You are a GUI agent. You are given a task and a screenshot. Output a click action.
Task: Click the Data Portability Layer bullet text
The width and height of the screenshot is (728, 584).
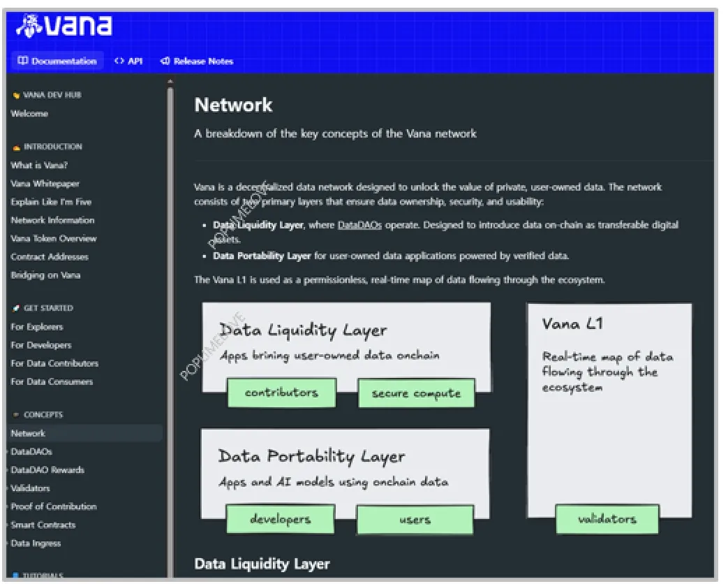[262, 256]
